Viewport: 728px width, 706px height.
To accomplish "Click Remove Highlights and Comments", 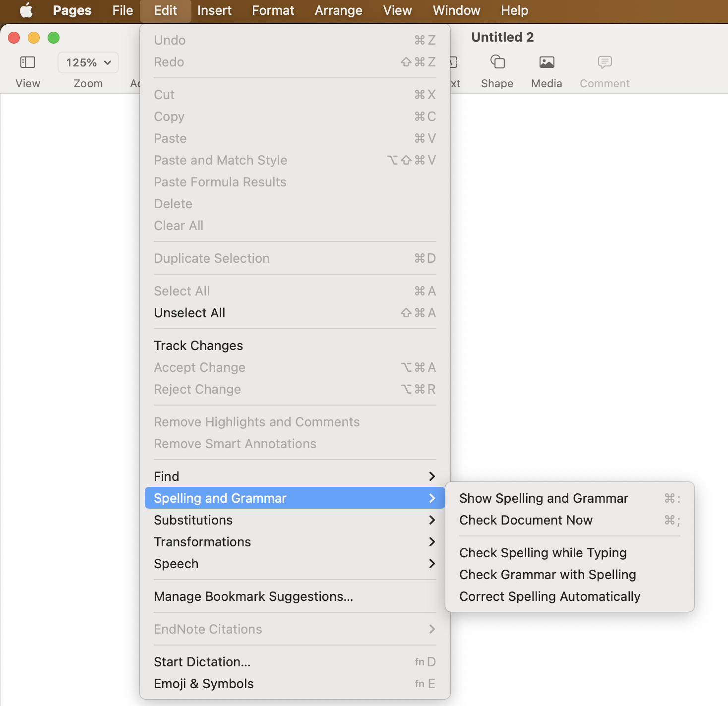I will click(295, 422).
